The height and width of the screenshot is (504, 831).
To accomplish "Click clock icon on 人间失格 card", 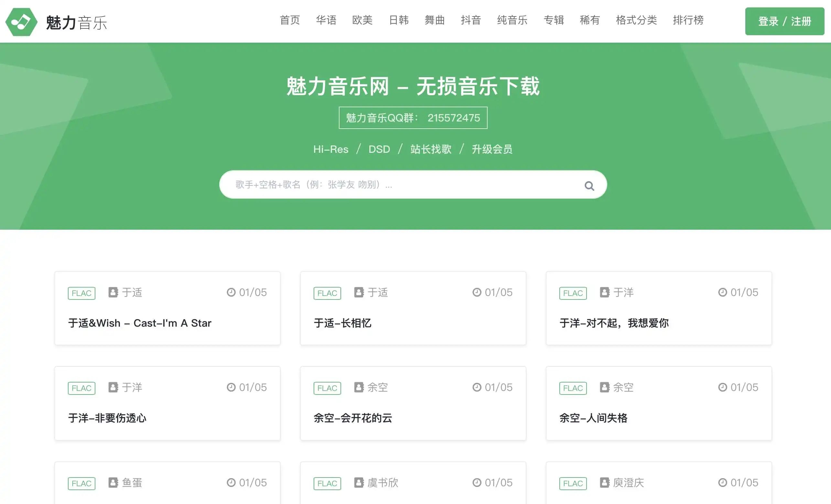I will point(722,387).
